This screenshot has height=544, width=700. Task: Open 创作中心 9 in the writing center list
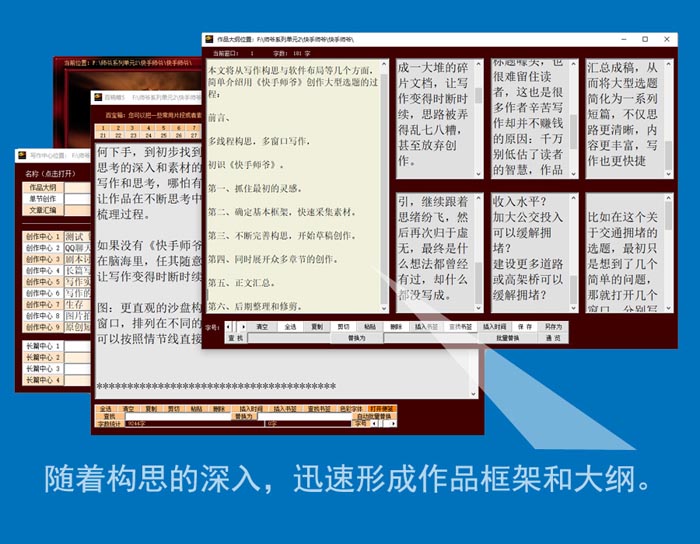pos(43,327)
